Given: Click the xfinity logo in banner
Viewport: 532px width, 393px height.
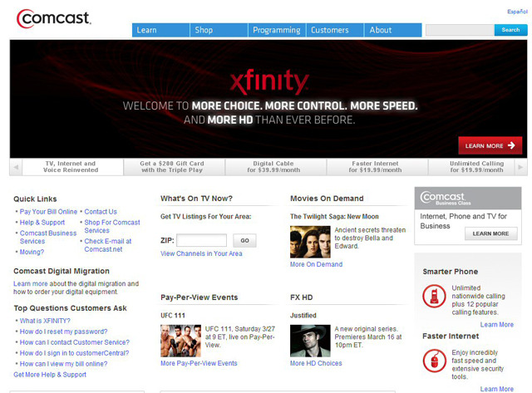Looking at the screenshot, I should tap(269, 81).
